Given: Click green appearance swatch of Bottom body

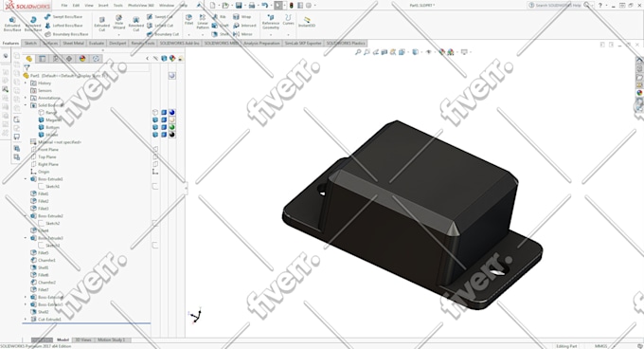Looking at the screenshot, I should click(171, 127).
